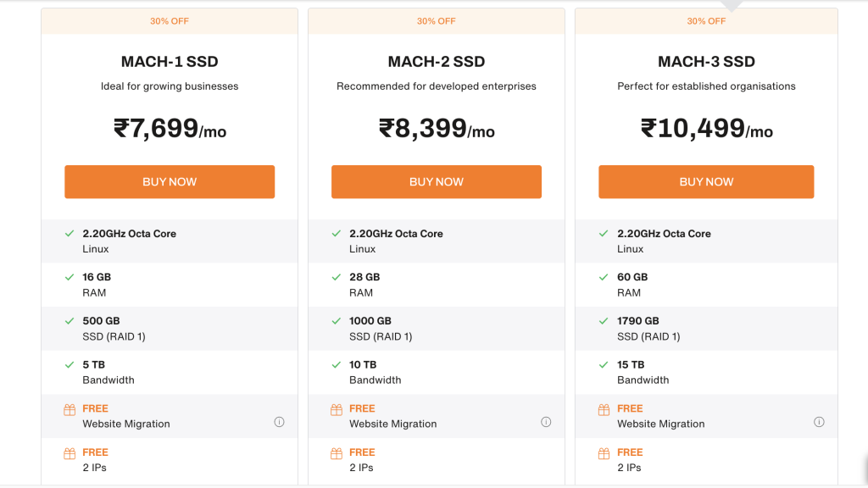Click the green checkmark next to MACH-3 15 TB Bandwidth

pos(605,364)
